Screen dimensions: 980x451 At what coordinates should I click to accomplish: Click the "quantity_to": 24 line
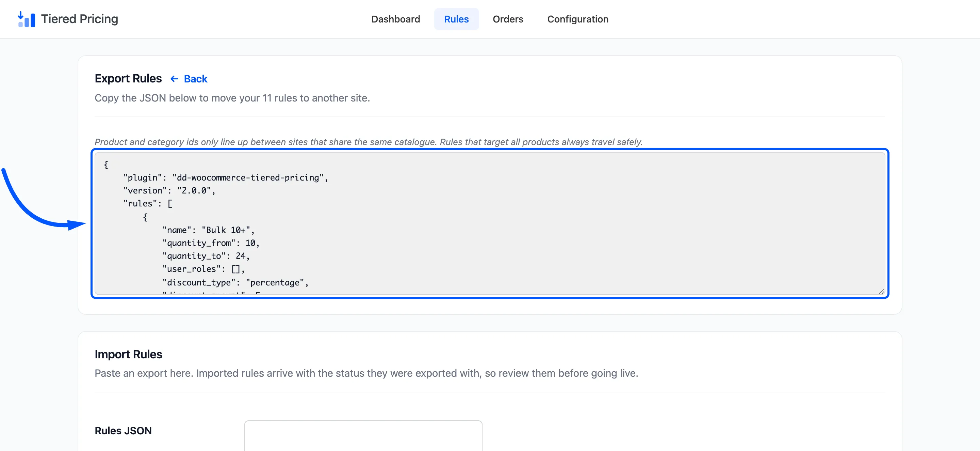pyautogui.click(x=206, y=256)
